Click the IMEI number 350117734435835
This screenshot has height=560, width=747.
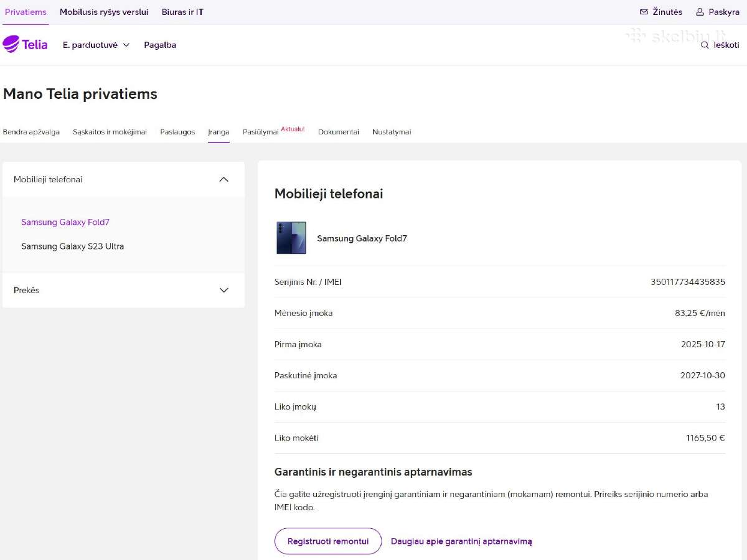coord(688,282)
